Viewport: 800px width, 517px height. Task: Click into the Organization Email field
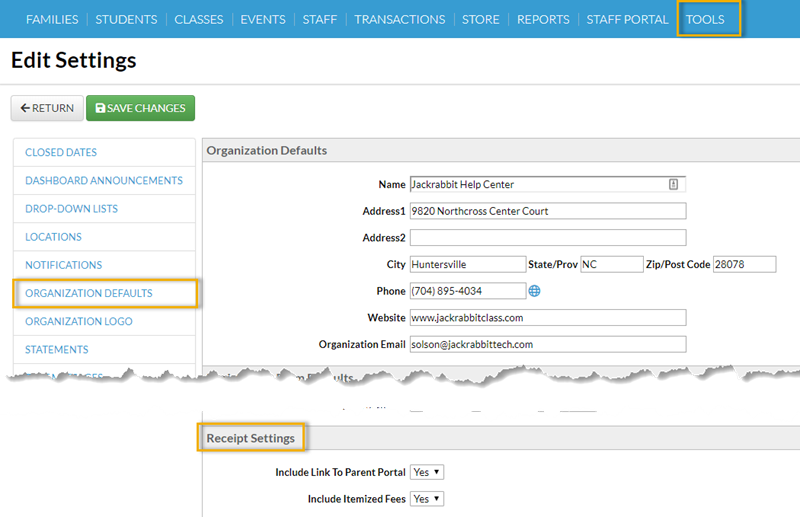coord(547,344)
